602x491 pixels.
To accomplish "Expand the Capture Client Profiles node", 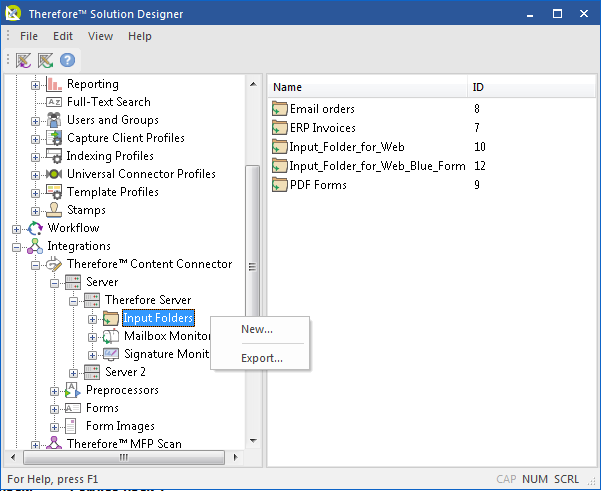I will click(35, 139).
